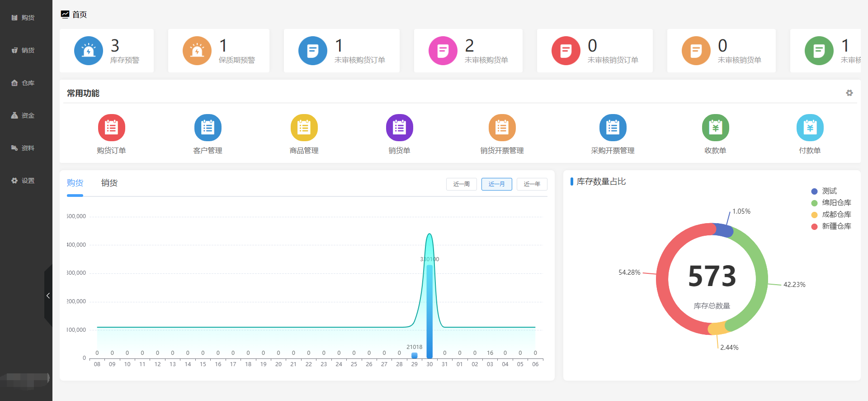
Task: Click the 573 库存总数量 figure
Action: [x=712, y=277]
